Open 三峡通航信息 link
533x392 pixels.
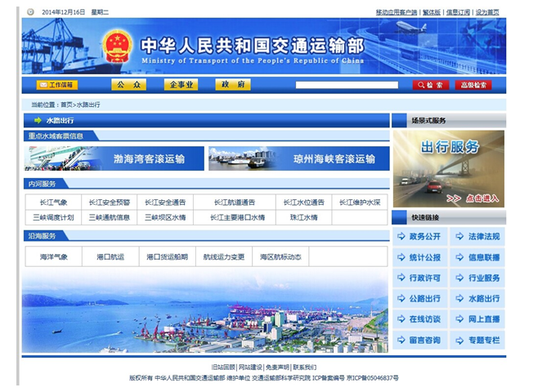coord(109,217)
